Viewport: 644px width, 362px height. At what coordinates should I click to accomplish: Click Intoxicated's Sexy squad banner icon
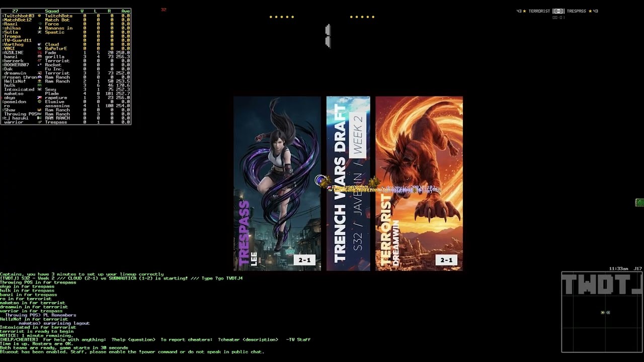(39, 89)
